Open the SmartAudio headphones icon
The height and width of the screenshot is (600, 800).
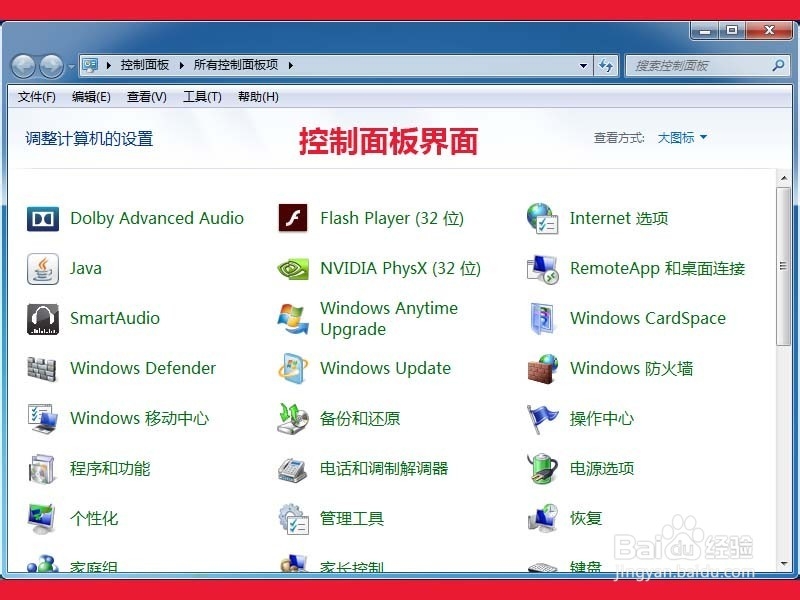click(43, 319)
